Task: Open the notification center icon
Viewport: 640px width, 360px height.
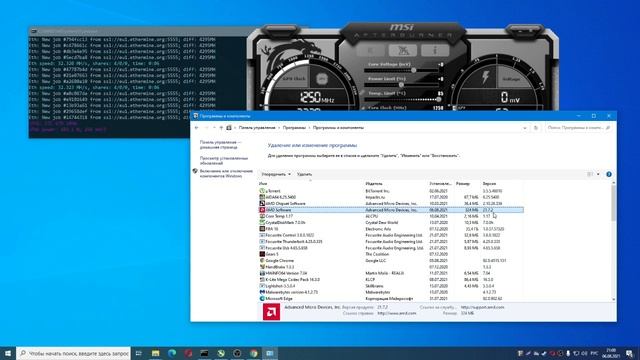Action: click(x=629, y=353)
